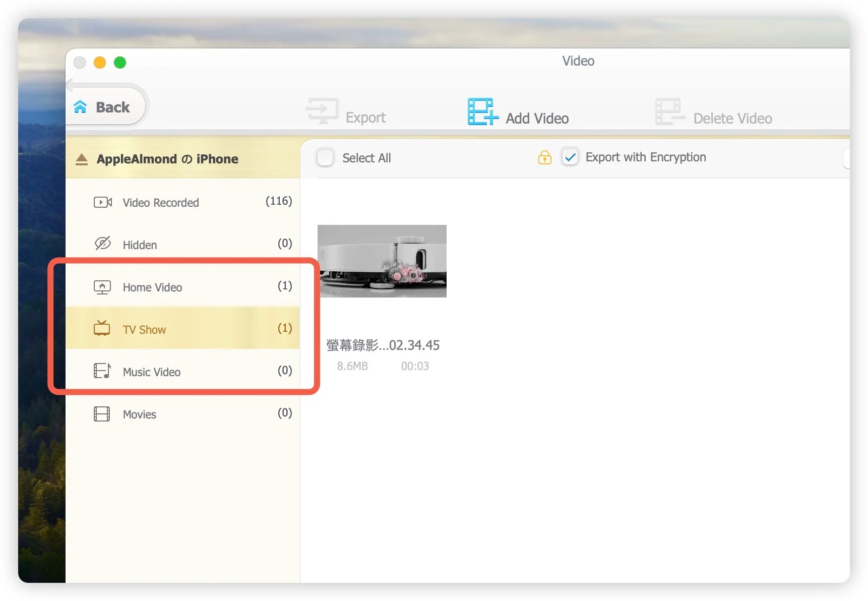
Task: Click the Delete Video filmstrip icon
Action: click(670, 111)
